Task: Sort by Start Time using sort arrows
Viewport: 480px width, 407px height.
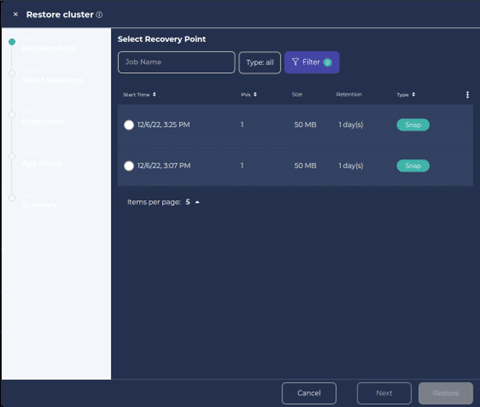Action: point(154,95)
